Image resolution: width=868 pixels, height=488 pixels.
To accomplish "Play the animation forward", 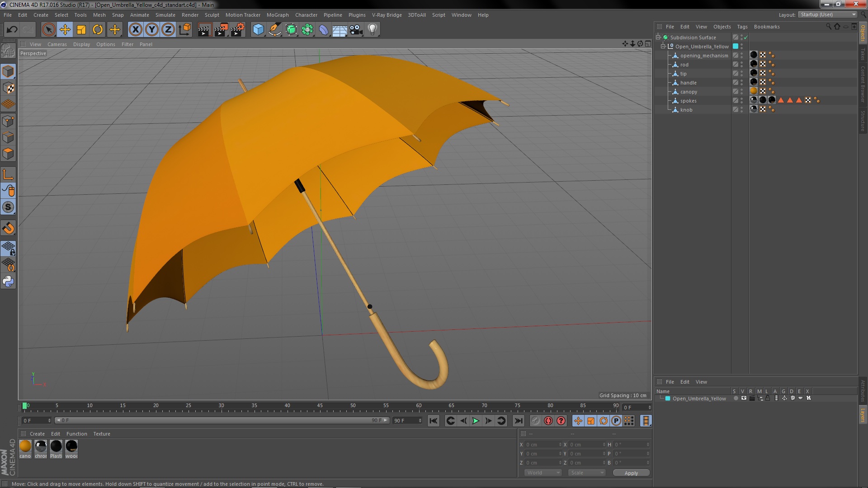I will click(x=476, y=421).
